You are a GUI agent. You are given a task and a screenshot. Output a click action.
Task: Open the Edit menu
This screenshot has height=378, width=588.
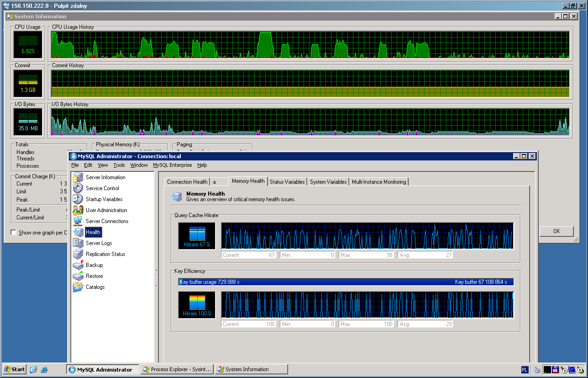coord(88,165)
